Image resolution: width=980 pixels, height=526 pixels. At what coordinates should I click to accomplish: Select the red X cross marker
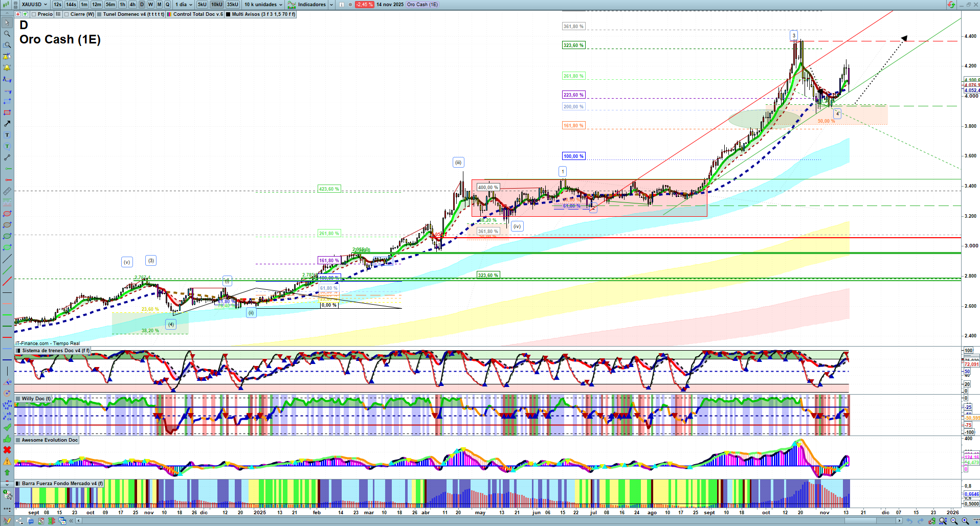(x=7, y=450)
